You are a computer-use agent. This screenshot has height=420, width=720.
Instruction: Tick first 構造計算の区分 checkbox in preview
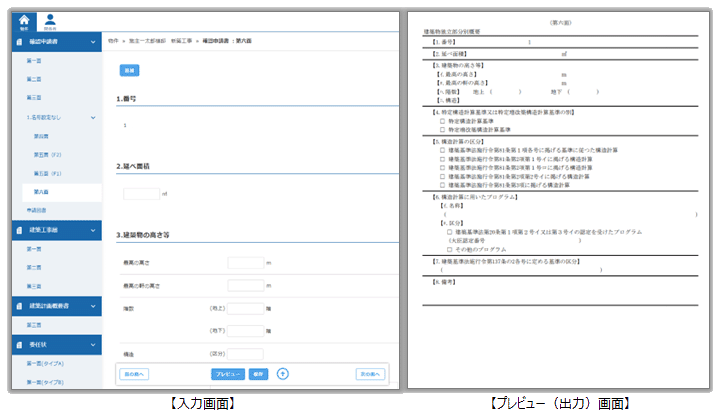443,150
